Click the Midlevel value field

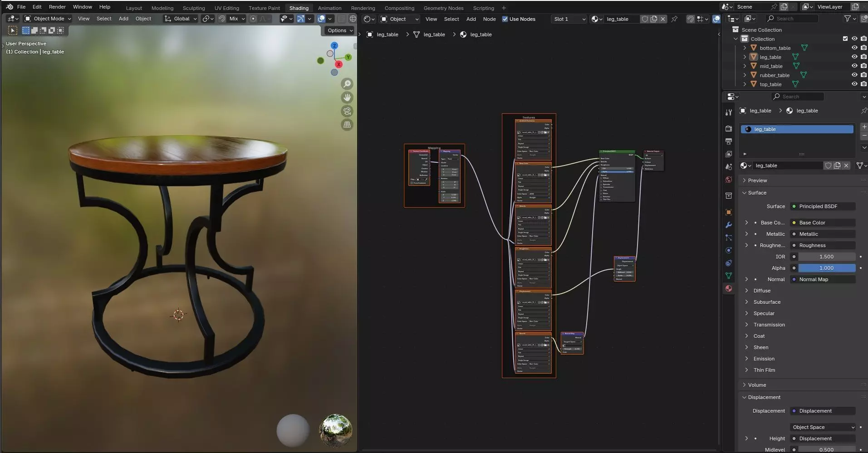(827, 449)
